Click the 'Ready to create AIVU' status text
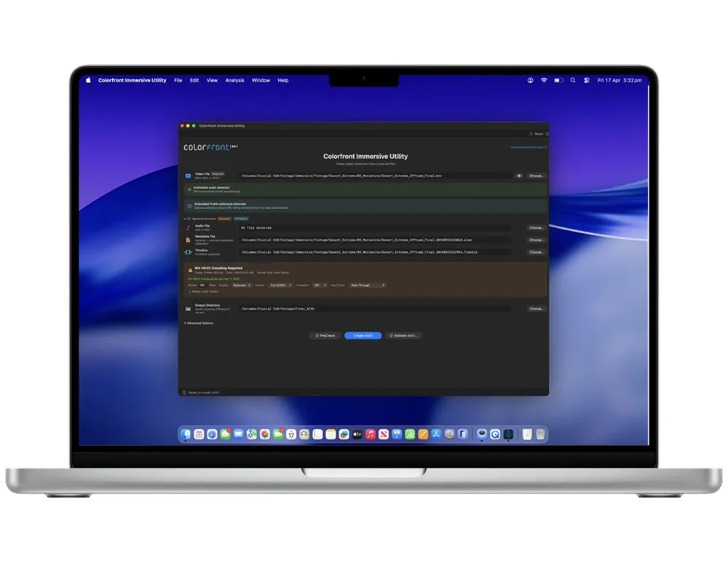Image resolution: width=728 pixels, height=561 pixels. coord(204,392)
